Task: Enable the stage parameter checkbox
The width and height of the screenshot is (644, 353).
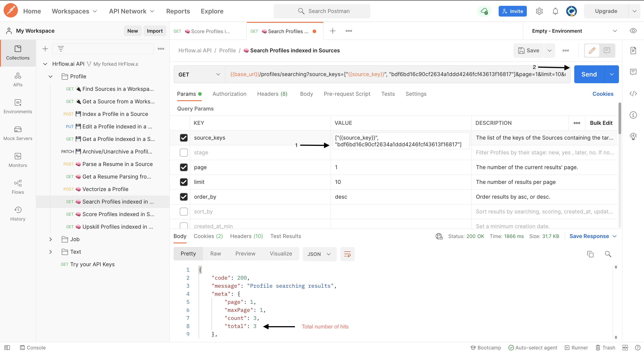Action: [184, 152]
